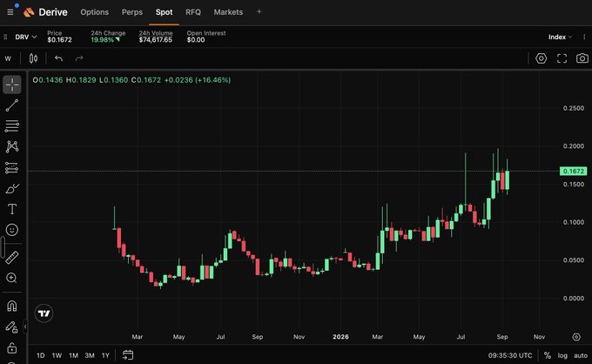Open time axis settings gear
Image resolution: width=592 pixels, height=364 pixels.
[x=576, y=337]
